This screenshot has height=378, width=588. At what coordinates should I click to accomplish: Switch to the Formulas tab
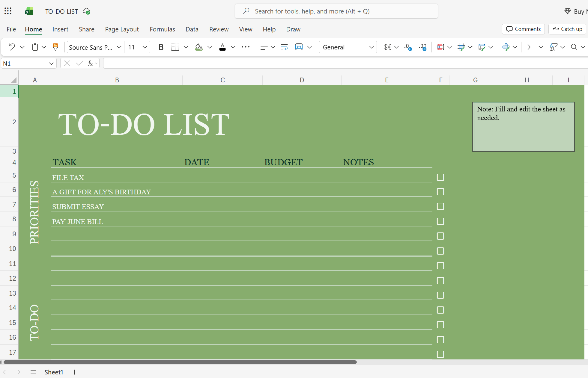coord(162,29)
